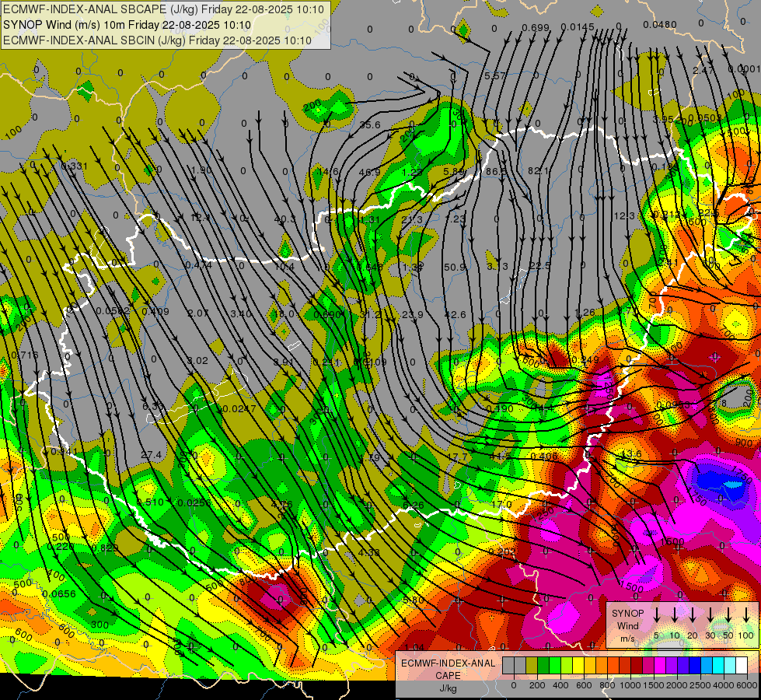761x700 pixels.
Task: Click the wind legend arrow above 5
Action: (656, 614)
